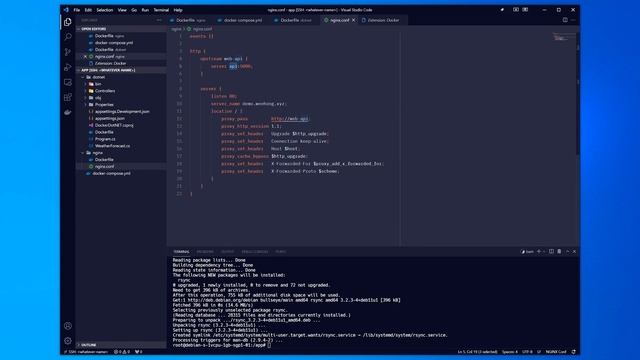The height and width of the screenshot is (360, 640).
Task: Open editor more actions ellipsis
Action: (573, 20)
